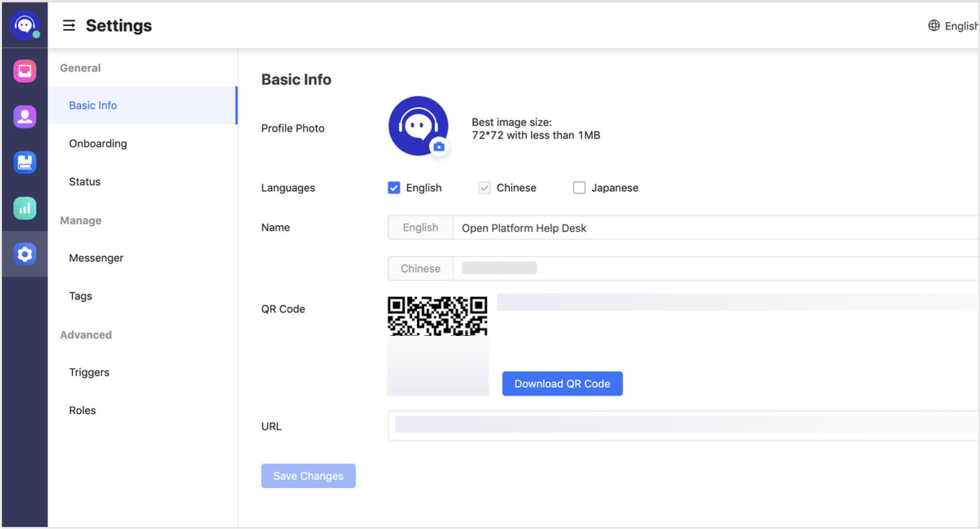Click the Save Changes button

[308, 476]
